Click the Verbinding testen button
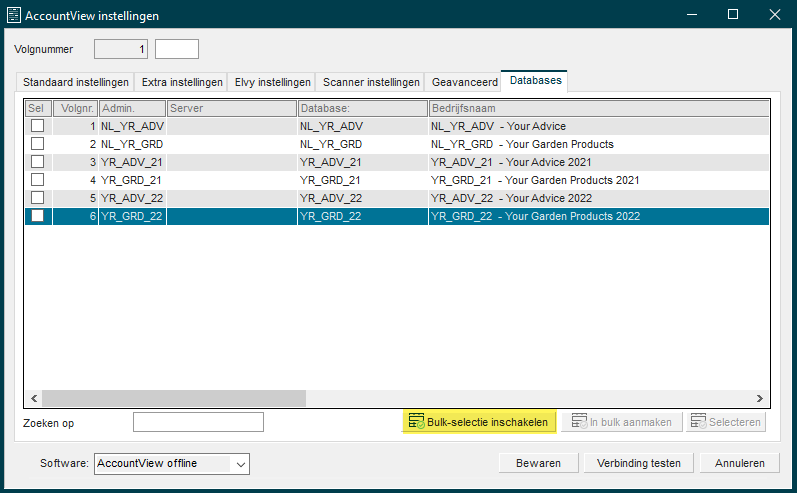 [638, 463]
